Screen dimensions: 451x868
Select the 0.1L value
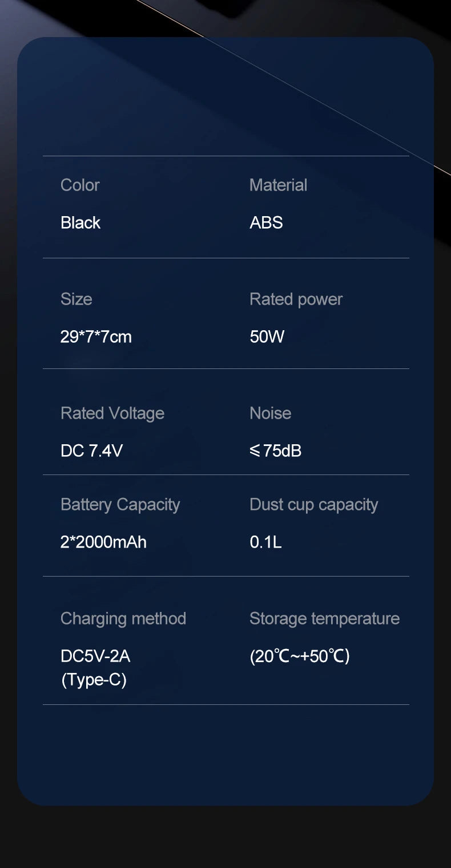(265, 542)
